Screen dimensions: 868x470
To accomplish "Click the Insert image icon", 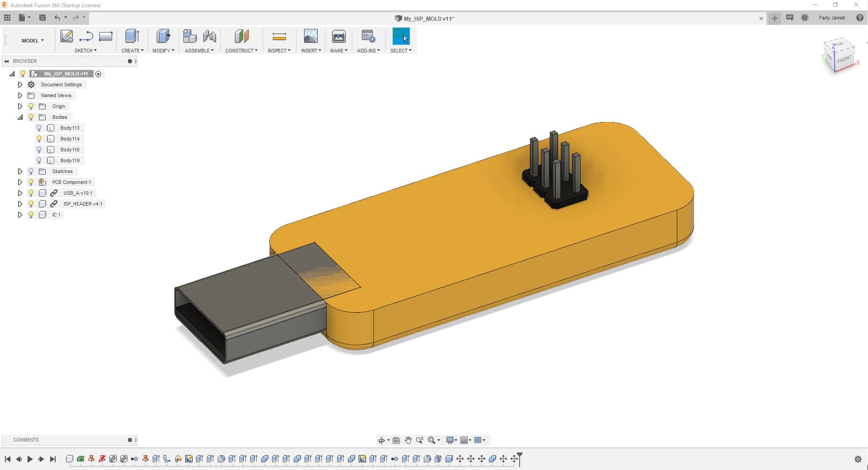I will tap(311, 36).
